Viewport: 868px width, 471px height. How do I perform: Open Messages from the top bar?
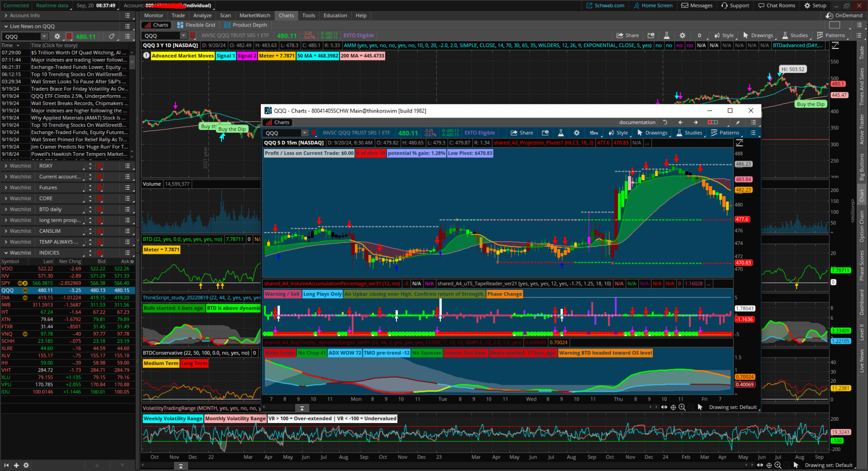pos(697,5)
